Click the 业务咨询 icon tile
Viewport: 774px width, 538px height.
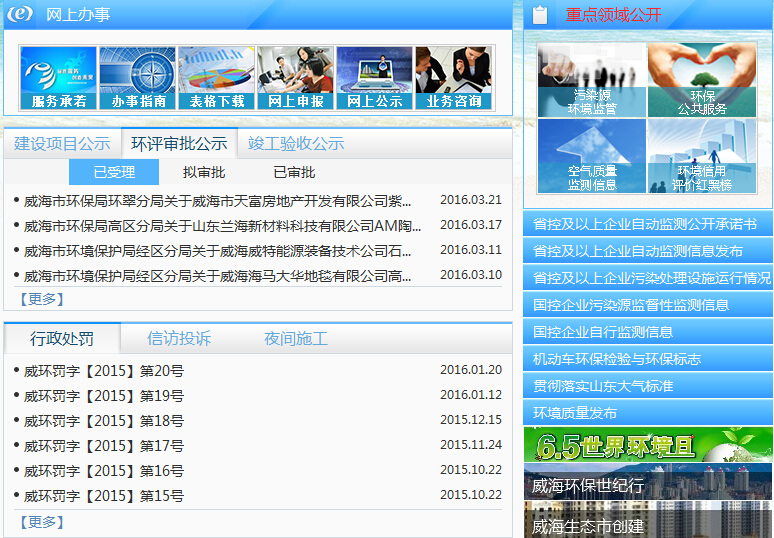(454, 78)
